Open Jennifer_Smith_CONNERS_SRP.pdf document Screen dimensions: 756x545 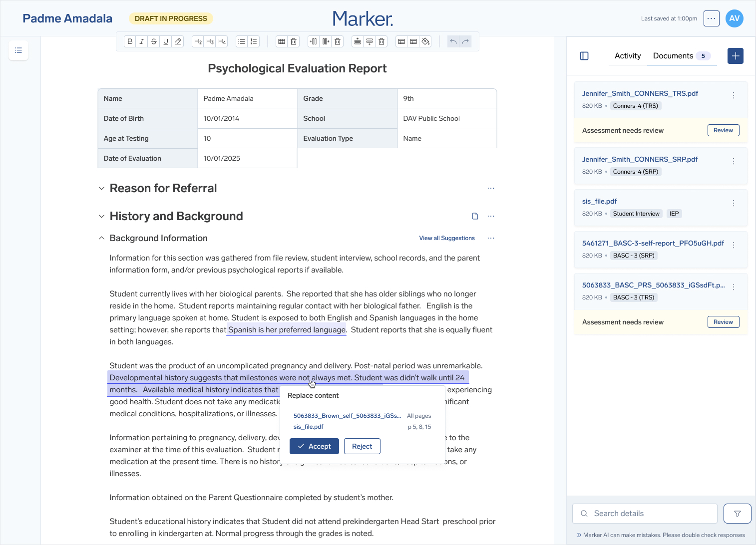pos(640,159)
